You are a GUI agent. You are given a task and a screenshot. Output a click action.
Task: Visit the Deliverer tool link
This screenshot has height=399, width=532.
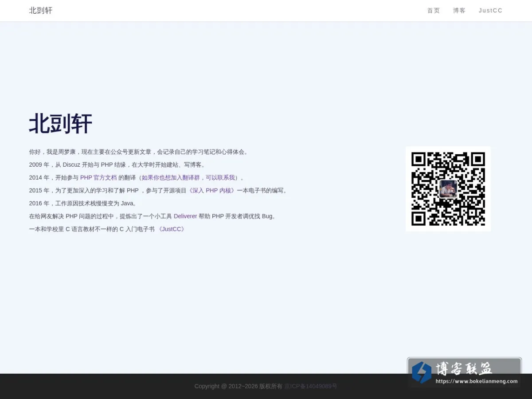click(185, 216)
